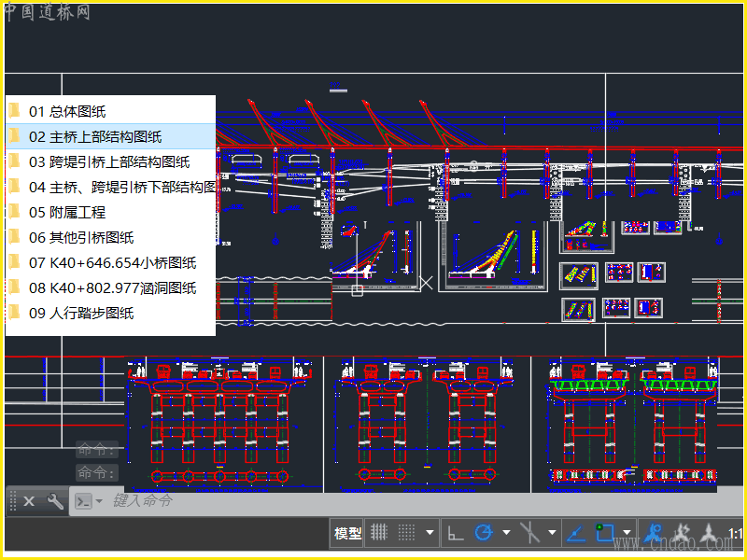Select folder 03 跨堤引桥上部结构图纸
The height and width of the screenshot is (560, 747).
tap(110, 161)
